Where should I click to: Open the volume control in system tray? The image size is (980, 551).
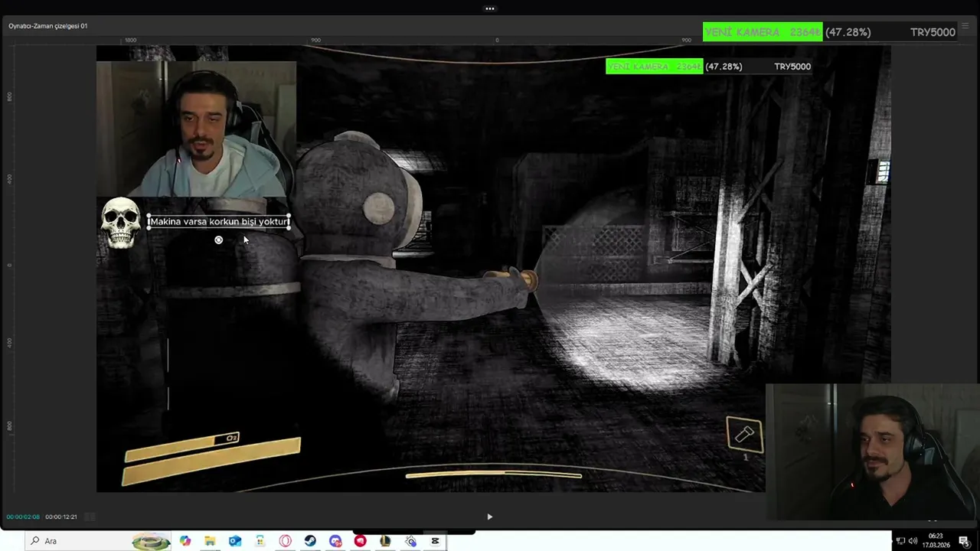click(913, 541)
